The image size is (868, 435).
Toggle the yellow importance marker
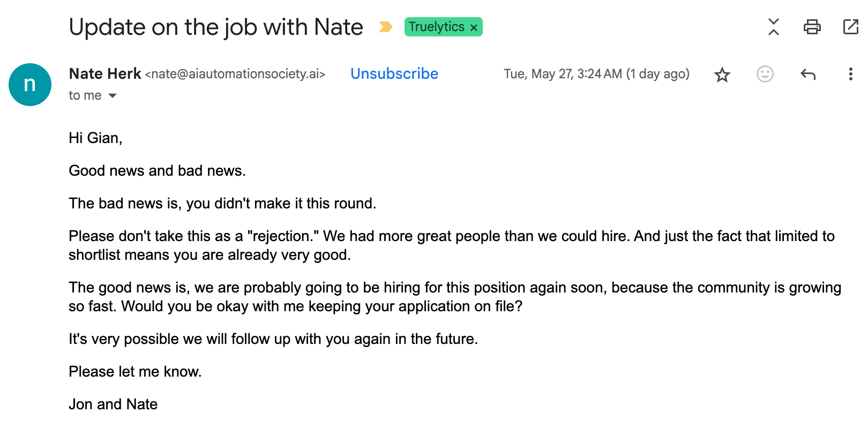pos(385,27)
